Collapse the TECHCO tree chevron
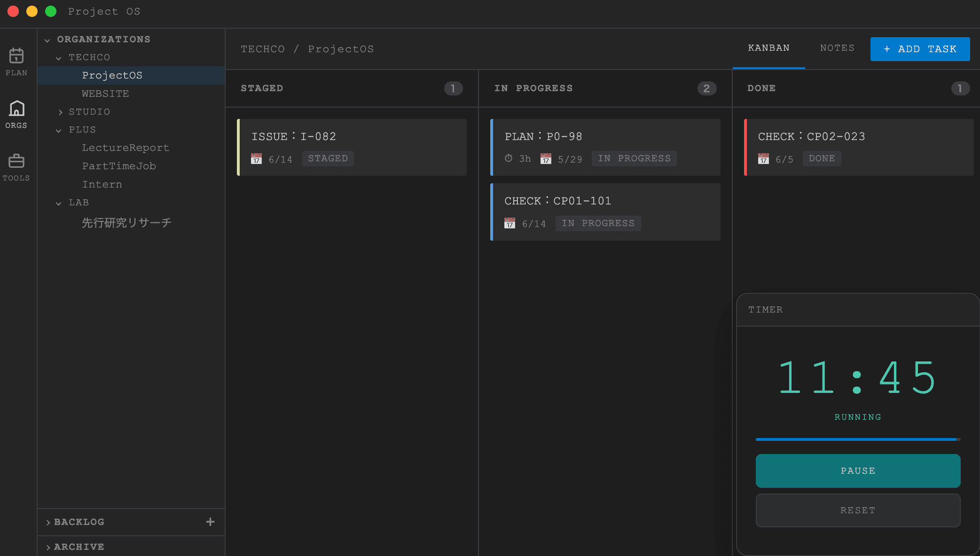Image resolution: width=980 pixels, height=556 pixels. click(59, 58)
